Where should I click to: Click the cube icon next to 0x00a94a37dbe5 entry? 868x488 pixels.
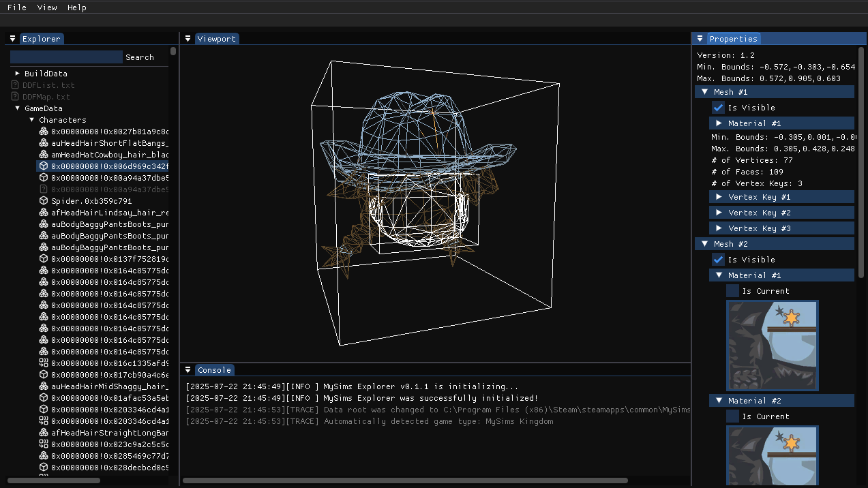[x=42, y=177]
